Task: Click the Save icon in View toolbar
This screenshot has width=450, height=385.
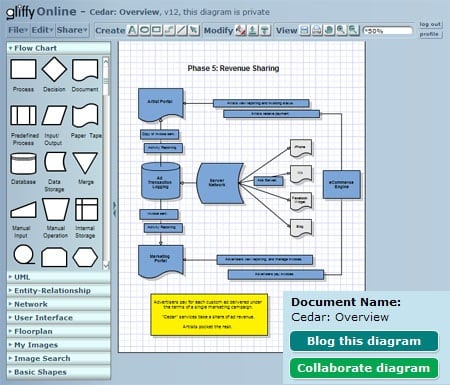Action: point(304,30)
